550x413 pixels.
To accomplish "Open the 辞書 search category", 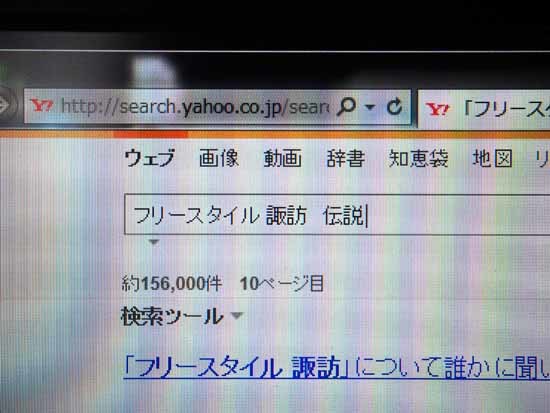I will click(x=346, y=158).
